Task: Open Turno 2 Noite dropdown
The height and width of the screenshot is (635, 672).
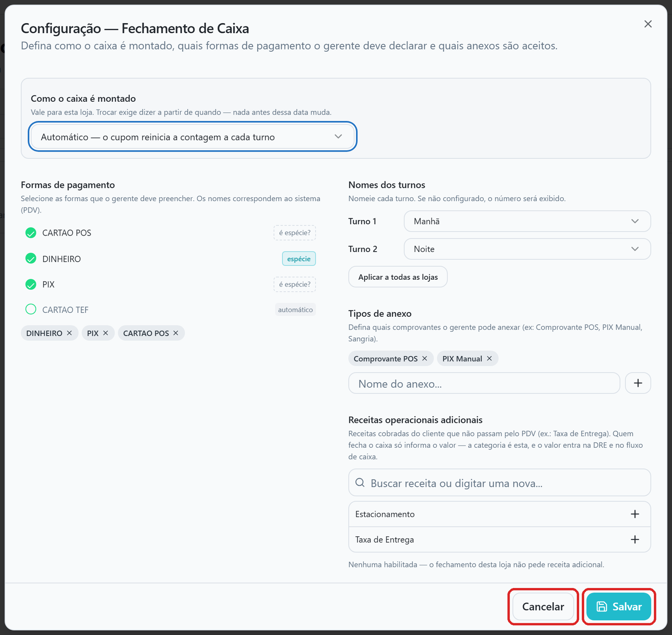Action: point(527,249)
